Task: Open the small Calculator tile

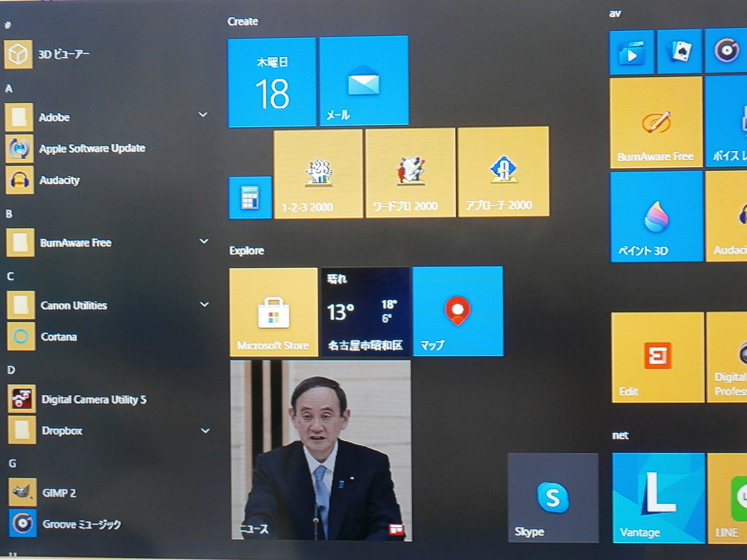Action: 250,198
